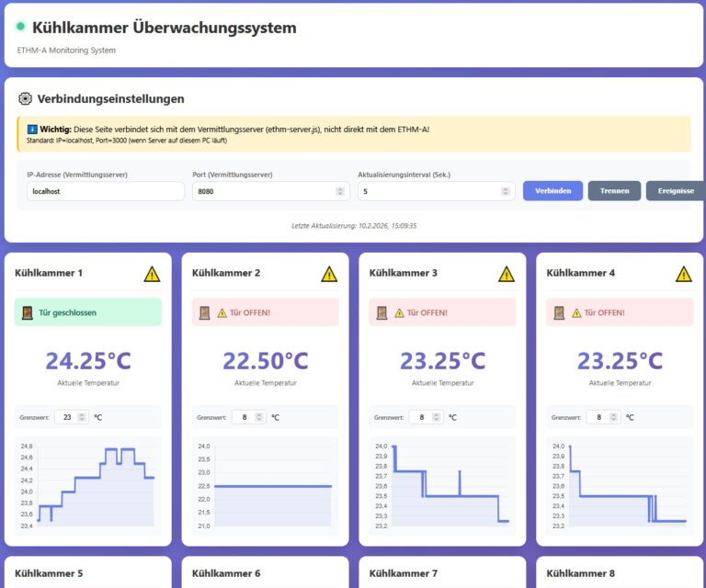Image resolution: width=706 pixels, height=588 pixels.
Task: Click the Tür OFFEN status banner in Kühlkammer 3
Action: click(442, 312)
